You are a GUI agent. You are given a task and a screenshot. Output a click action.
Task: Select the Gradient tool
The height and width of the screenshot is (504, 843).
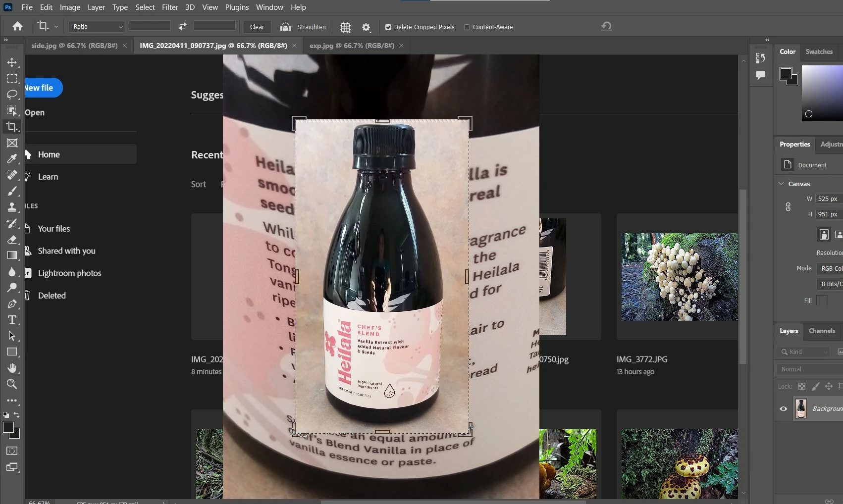[x=12, y=255]
